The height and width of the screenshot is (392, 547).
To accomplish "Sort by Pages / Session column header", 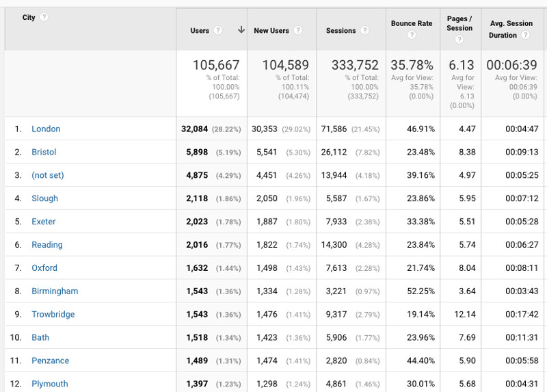I will [459, 23].
